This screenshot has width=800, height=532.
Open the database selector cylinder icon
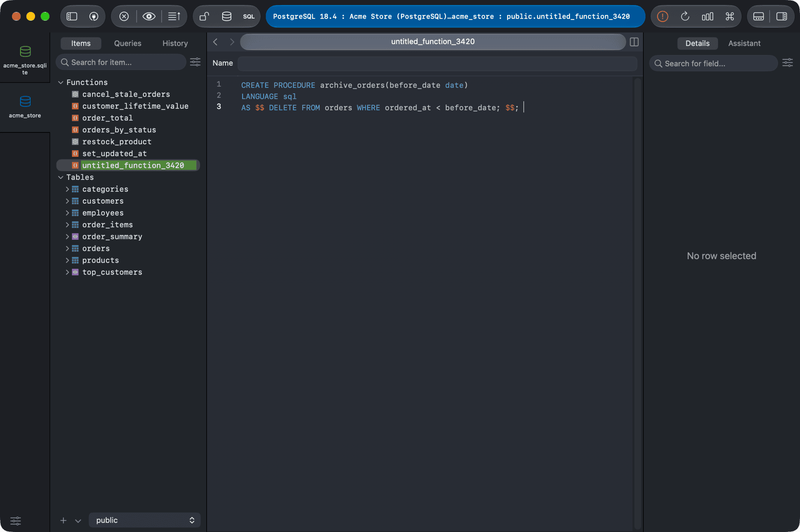[x=226, y=16]
